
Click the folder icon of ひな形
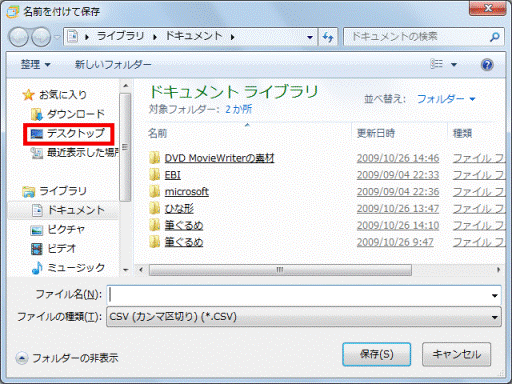(154, 209)
